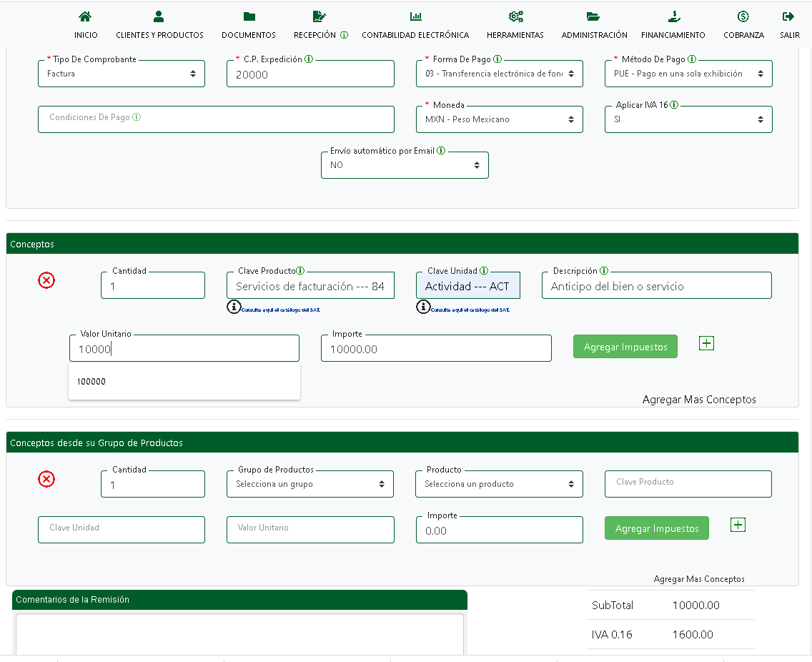Click the red X in Conceptos section
Screen dimensions: 812x662
pyautogui.click(x=46, y=280)
